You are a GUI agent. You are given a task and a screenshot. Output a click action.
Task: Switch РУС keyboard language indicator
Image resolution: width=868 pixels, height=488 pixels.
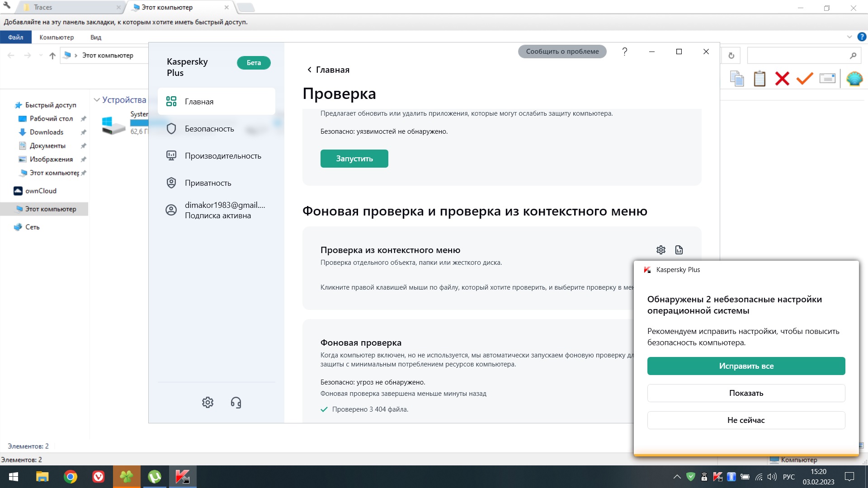pos(789,477)
